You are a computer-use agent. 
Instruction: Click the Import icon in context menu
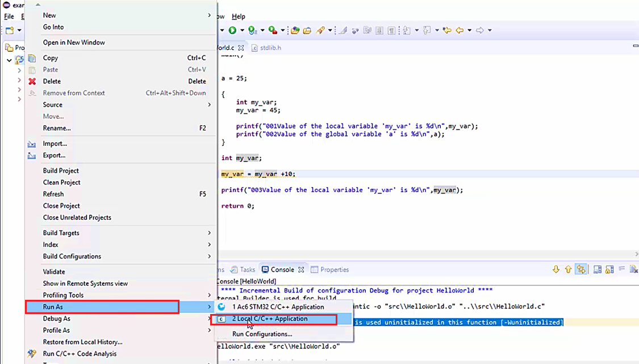(32, 144)
